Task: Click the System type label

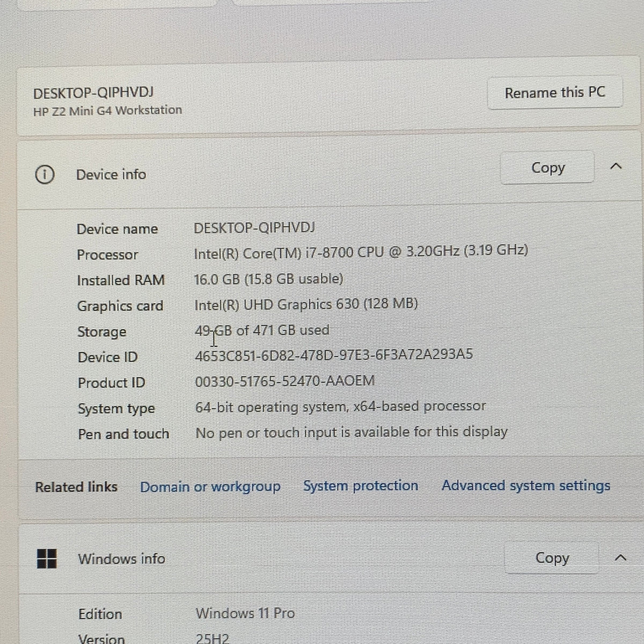Action: (116, 409)
